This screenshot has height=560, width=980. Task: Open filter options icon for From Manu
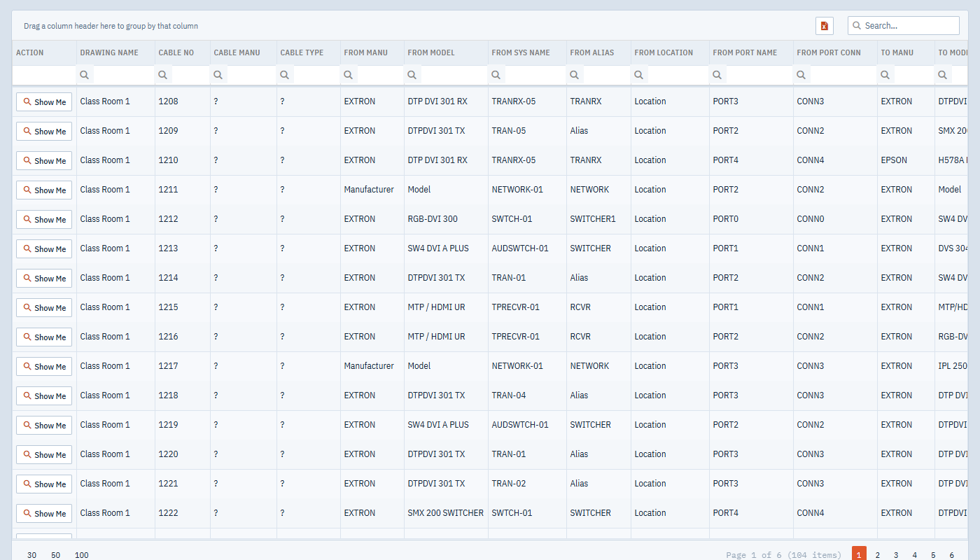click(x=349, y=75)
